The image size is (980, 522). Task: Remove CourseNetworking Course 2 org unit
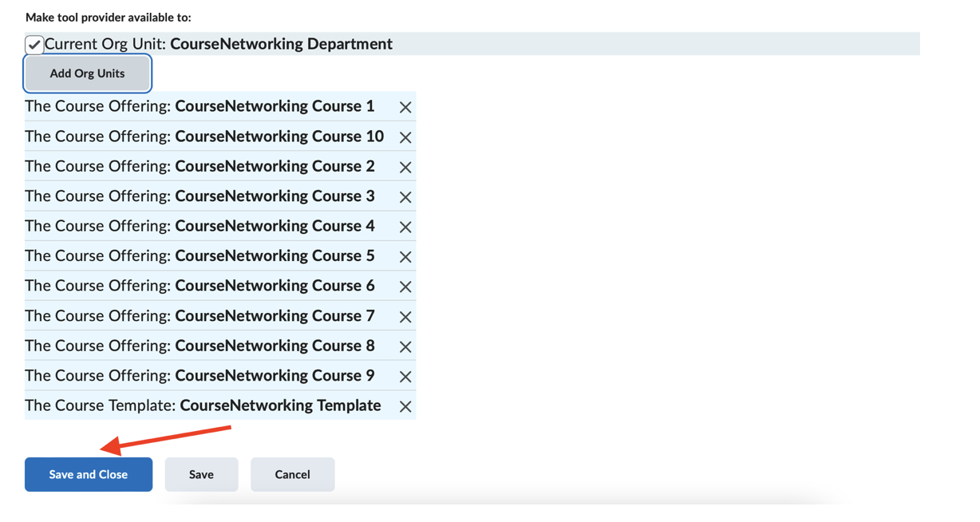point(405,167)
